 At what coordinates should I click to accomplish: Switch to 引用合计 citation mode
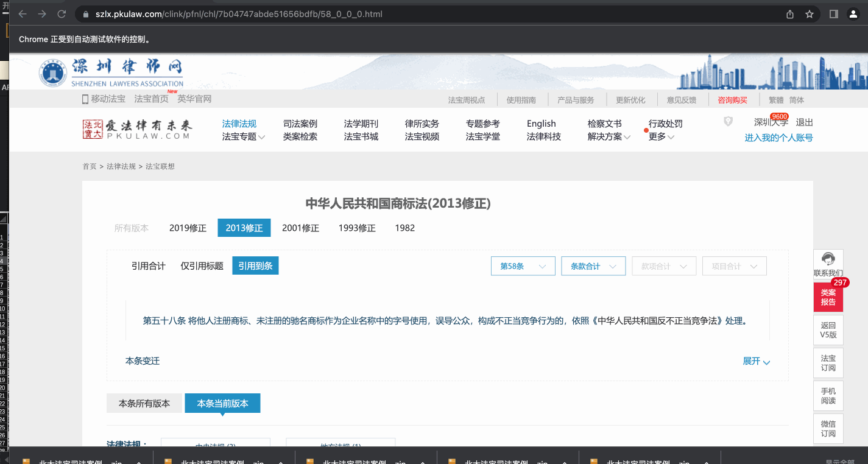pos(148,266)
